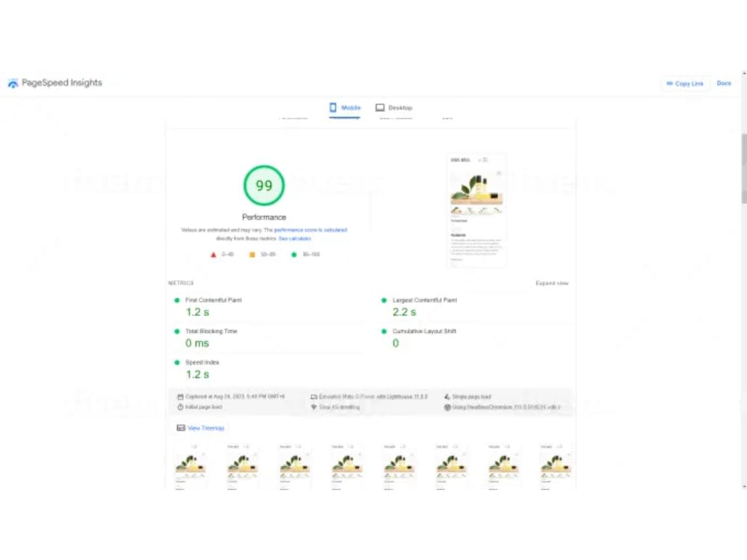Click the emulated Moto G Power device icon
This screenshot has height=560, width=747.
(314, 396)
